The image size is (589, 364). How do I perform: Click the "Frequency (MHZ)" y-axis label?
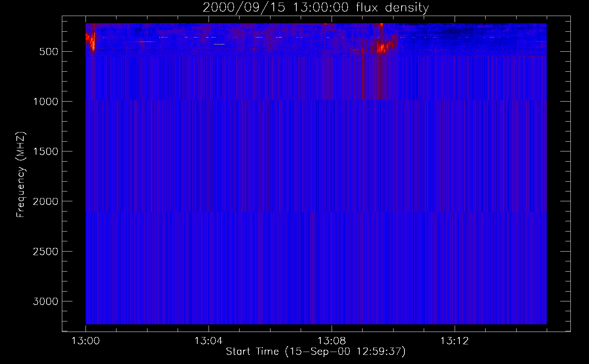pos(21,175)
